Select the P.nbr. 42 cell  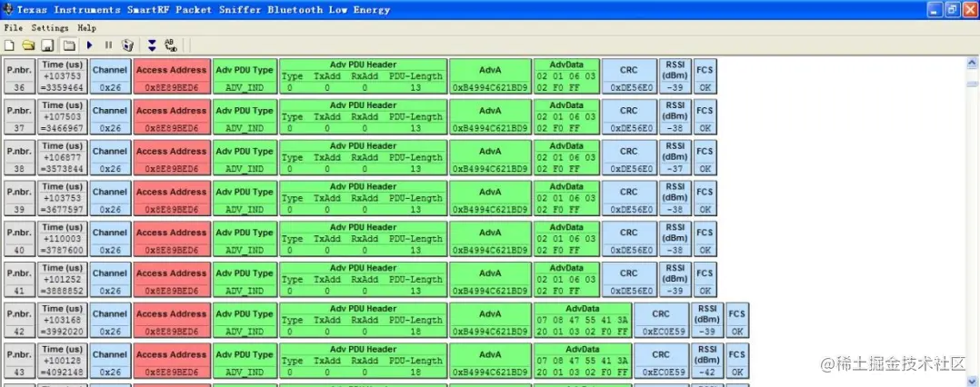click(x=19, y=320)
